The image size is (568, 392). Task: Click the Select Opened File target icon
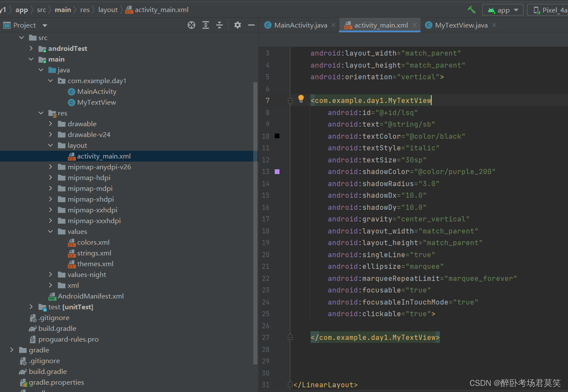pyautogui.click(x=191, y=25)
